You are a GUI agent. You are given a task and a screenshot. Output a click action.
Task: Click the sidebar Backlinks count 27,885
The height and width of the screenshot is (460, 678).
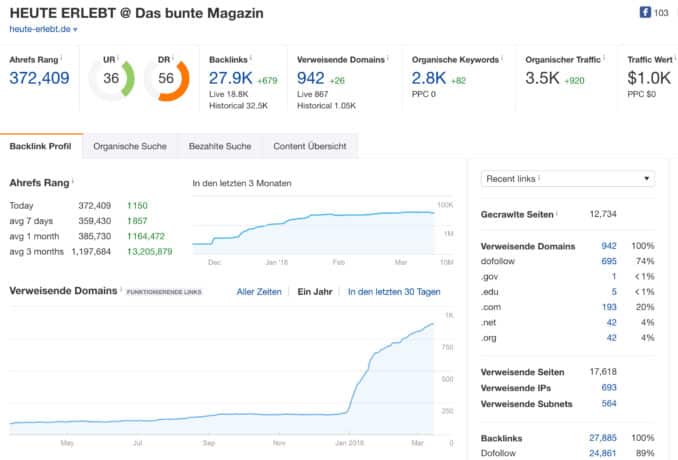point(602,438)
